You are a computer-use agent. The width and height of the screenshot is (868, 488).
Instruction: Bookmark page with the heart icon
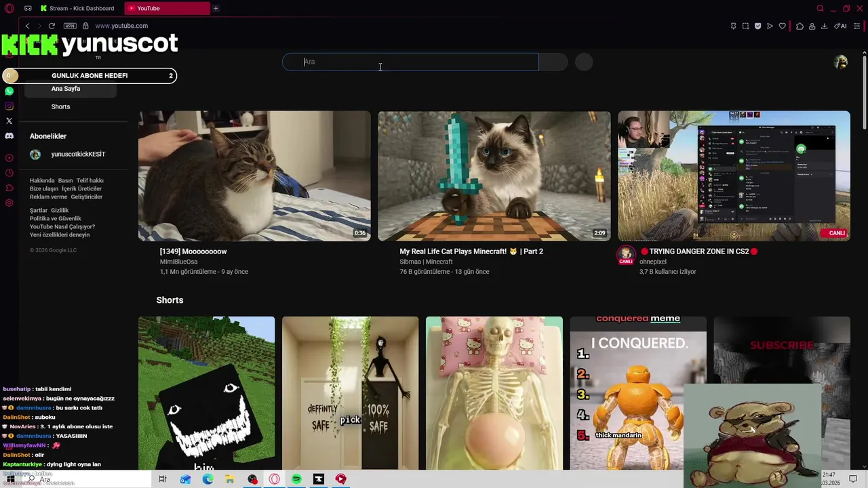(782, 26)
